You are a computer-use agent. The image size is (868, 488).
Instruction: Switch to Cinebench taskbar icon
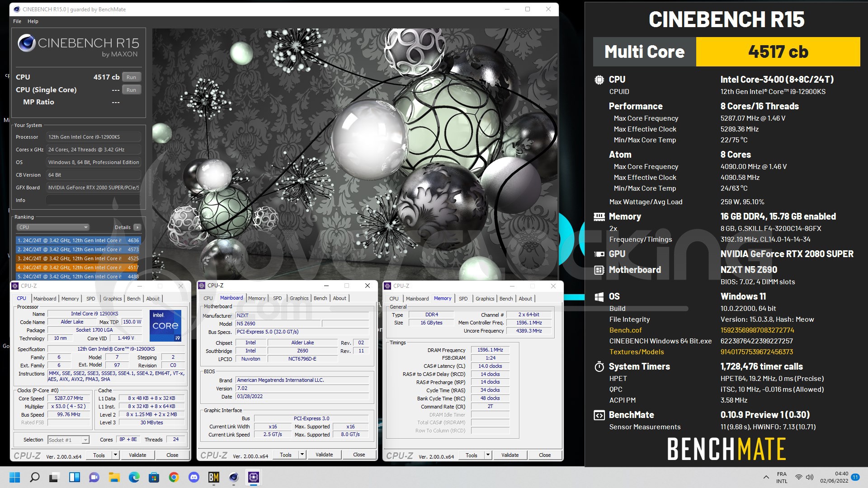pos(234,477)
